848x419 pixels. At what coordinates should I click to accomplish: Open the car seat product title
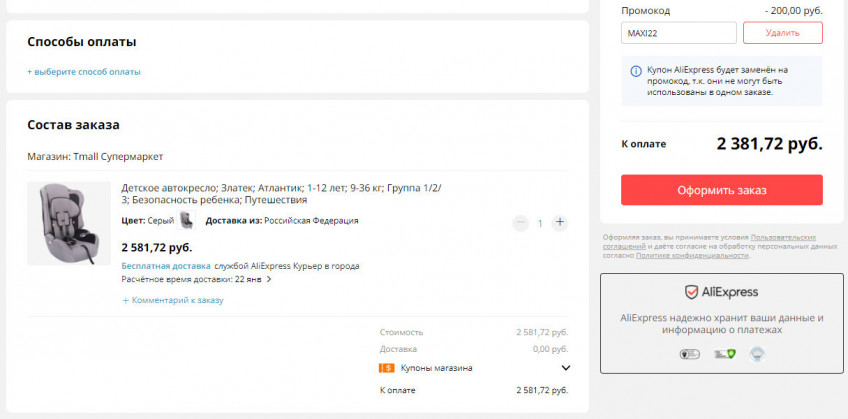280,194
